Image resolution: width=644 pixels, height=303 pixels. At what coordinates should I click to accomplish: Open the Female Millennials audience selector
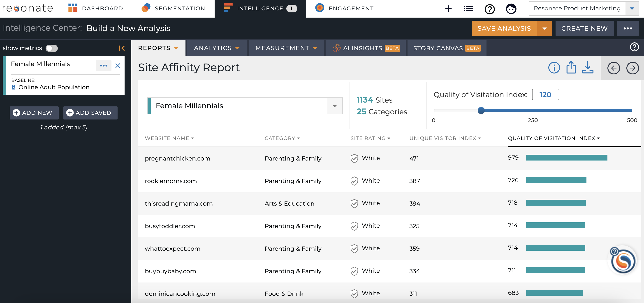[245, 106]
